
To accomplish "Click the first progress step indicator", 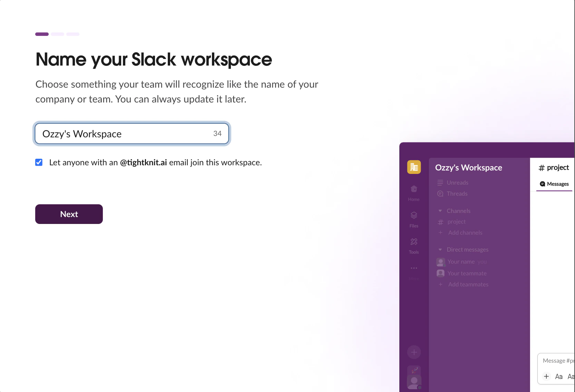I will pyautogui.click(x=41, y=34).
